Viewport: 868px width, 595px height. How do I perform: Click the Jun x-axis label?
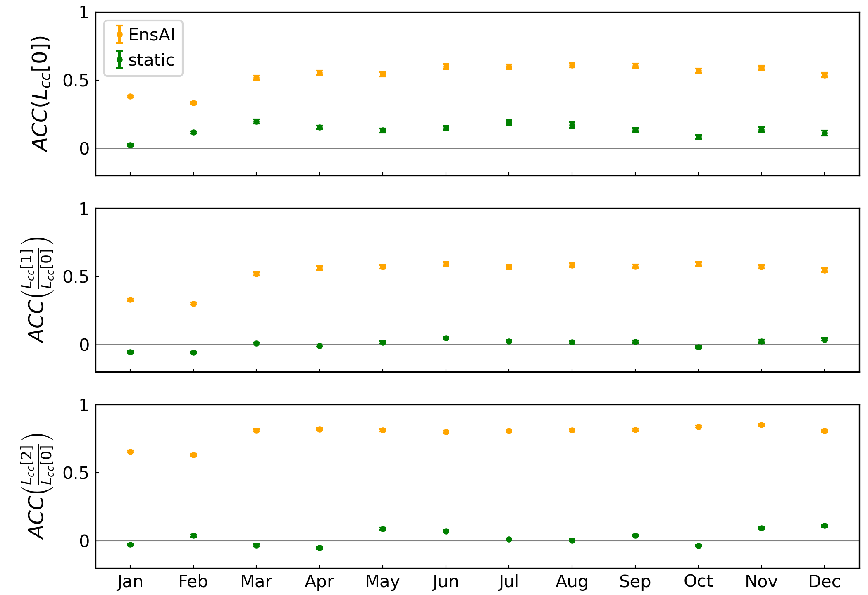(x=446, y=581)
